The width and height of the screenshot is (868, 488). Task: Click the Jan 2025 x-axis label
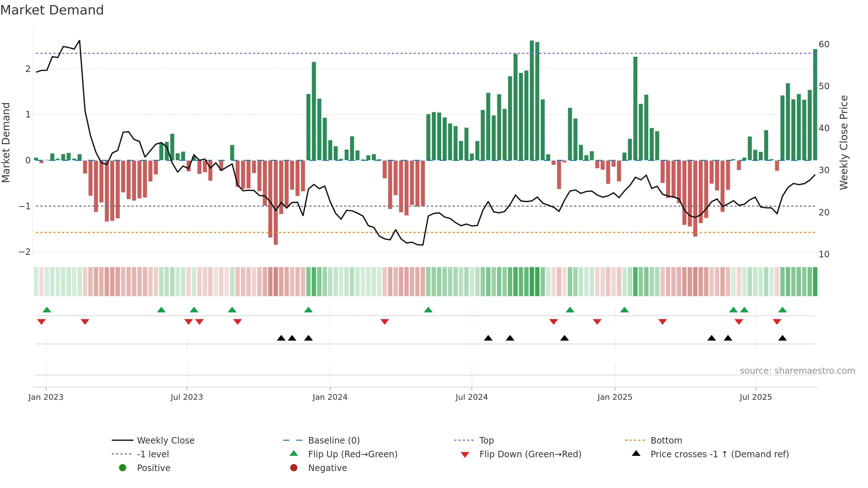pos(615,397)
